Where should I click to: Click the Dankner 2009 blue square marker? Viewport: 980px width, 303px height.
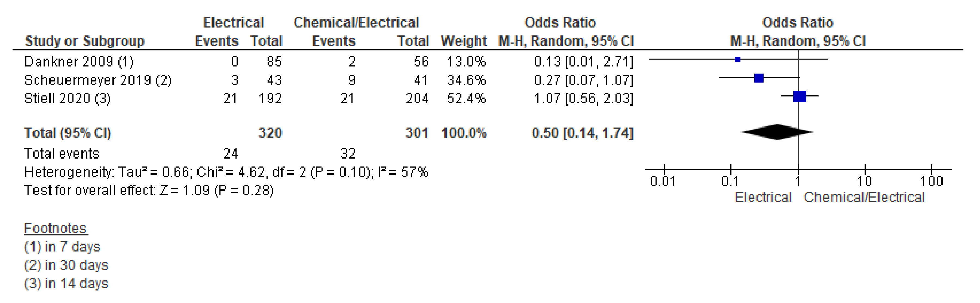737,59
